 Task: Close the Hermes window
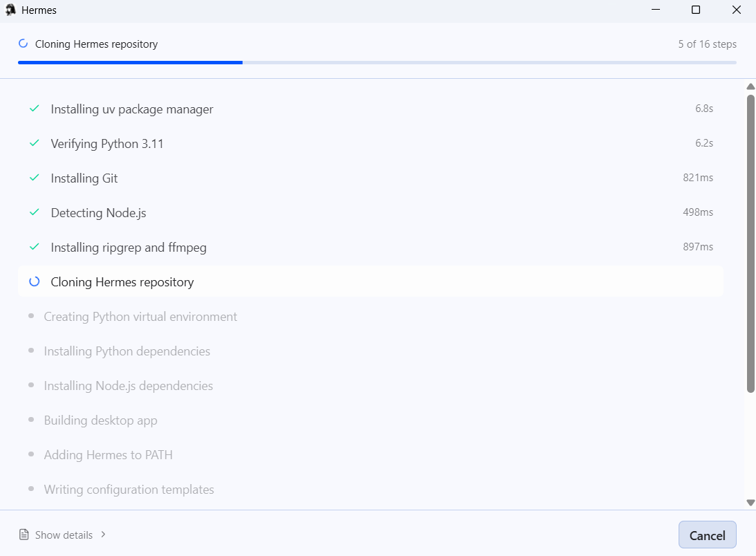coord(736,10)
